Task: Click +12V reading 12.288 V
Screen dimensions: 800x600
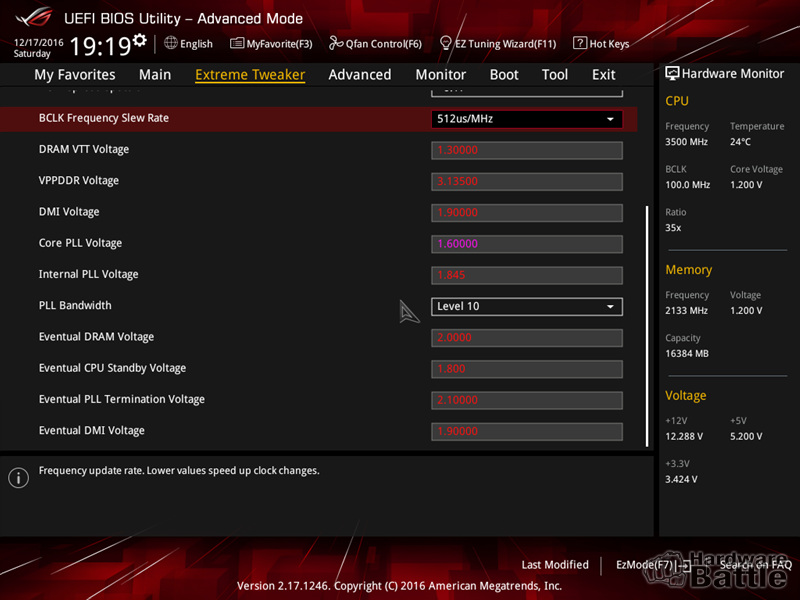Action: click(684, 437)
